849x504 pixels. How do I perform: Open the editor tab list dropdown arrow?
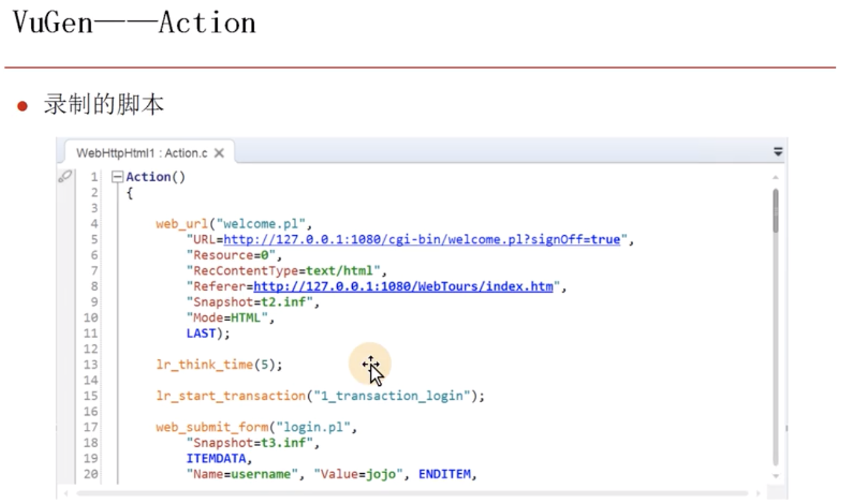778,151
